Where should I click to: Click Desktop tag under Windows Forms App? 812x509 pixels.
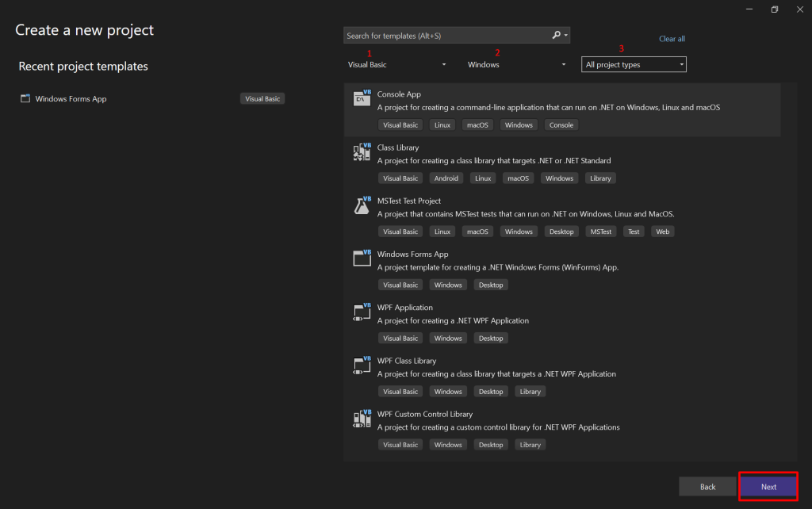490,285
